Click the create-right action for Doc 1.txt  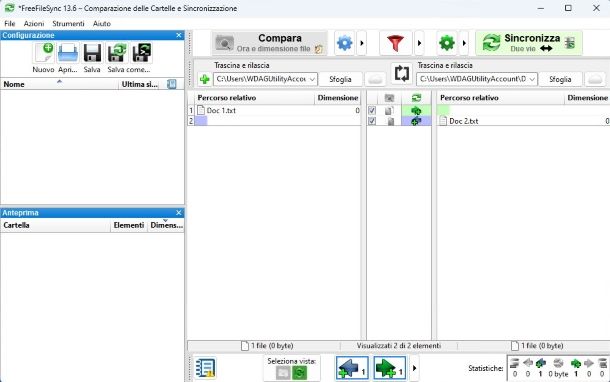click(416, 111)
